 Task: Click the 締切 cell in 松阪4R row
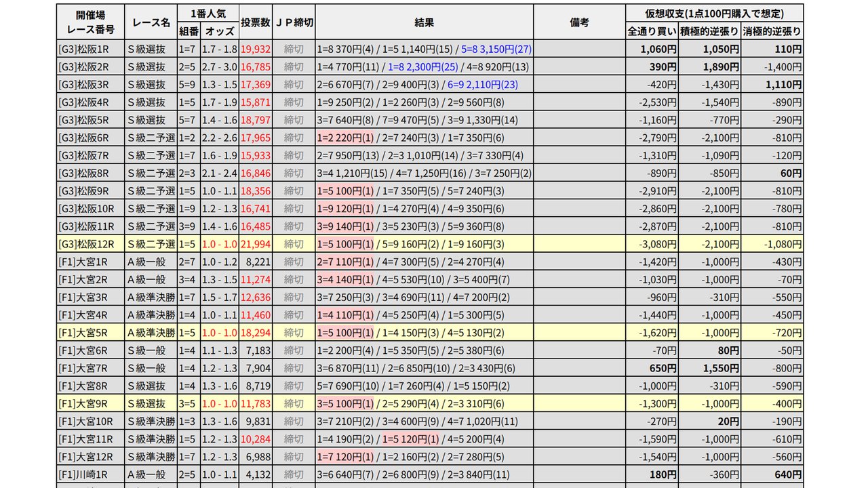pos(294,102)
